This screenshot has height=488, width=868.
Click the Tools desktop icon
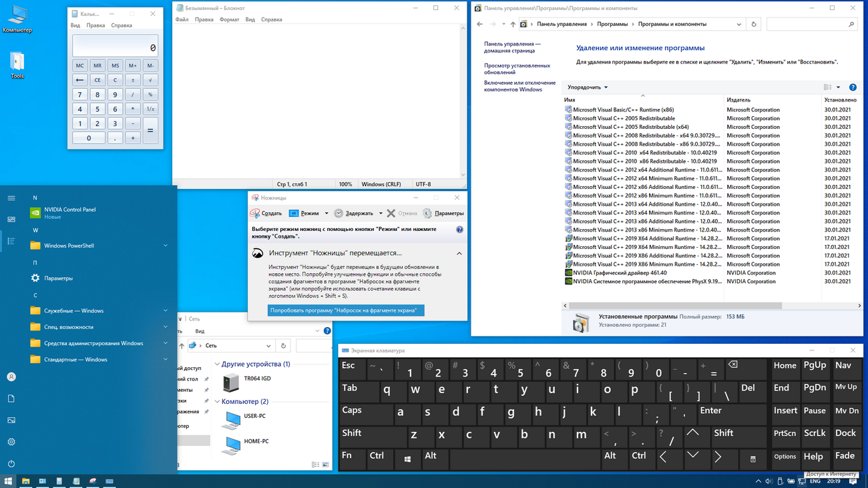click(x=17, y=65)
